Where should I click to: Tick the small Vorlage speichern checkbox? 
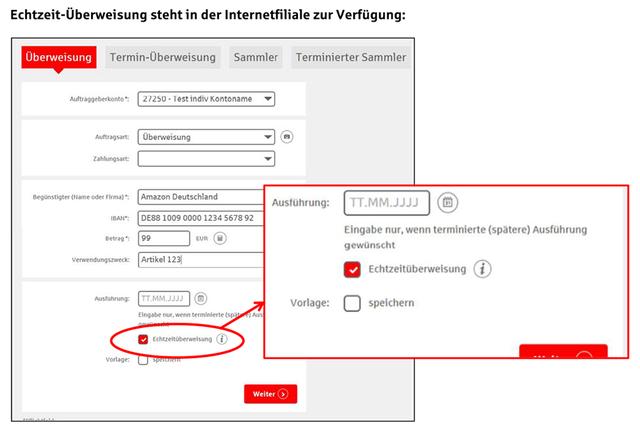coord(143,360)
